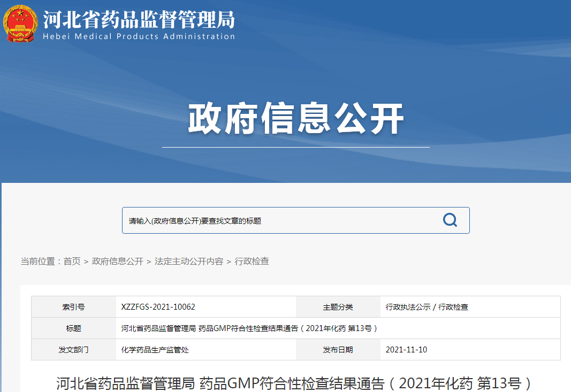
Task: Click the 政府信息公开 banner heading
Action: coord(296,118)
